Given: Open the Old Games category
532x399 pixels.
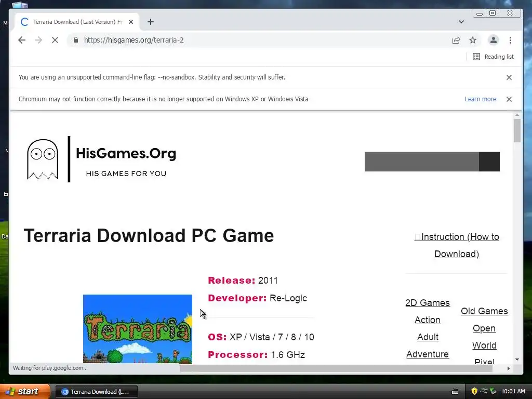Looking at the screenshot, I should tap(484, 311).
